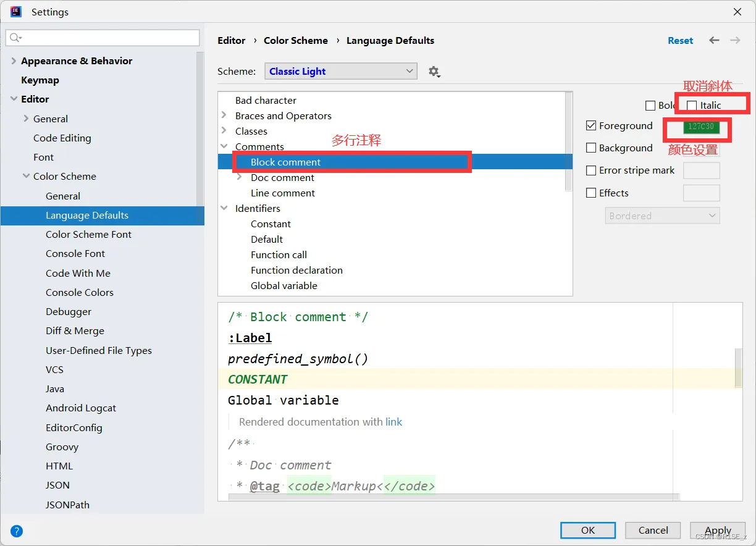Uncheck the Foreground checkbox
Screen dimensions: 756x546
(591, 126)
